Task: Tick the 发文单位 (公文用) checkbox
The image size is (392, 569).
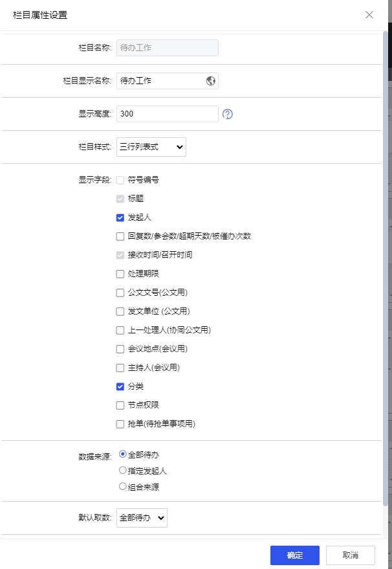Action: (120, 312)
